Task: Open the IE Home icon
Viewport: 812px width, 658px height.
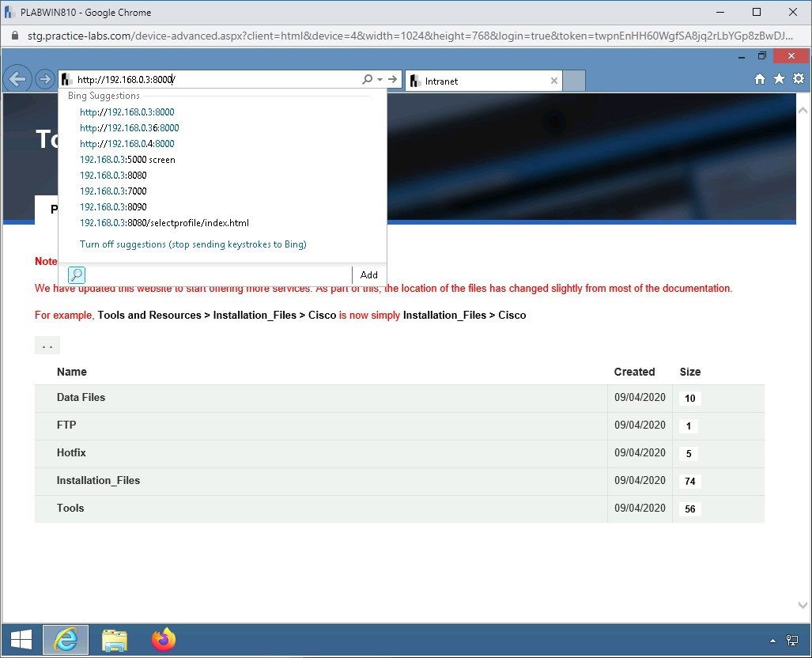Action: 760,79
